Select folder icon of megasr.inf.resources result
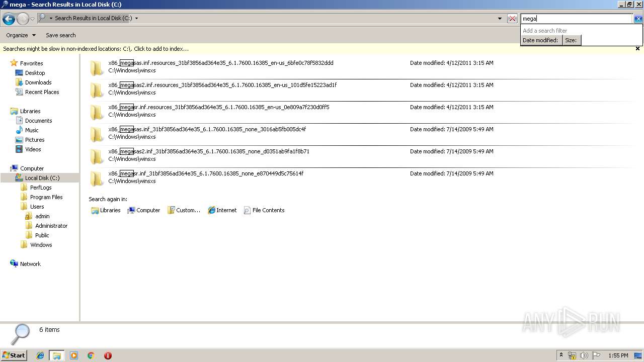Viewport: 644px width, 362px height. pyautogui.click(x=97, y=112)
